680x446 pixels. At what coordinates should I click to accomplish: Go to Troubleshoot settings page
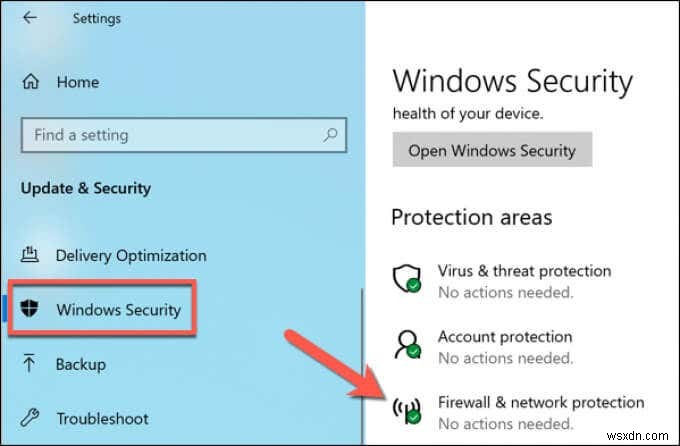[x=102, y=418]
